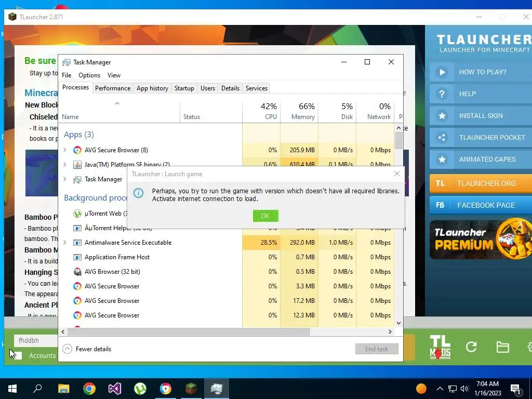The image size is (532, 399).
Task: Click the TLauncher PREMIUM banner
Action: 481,239
